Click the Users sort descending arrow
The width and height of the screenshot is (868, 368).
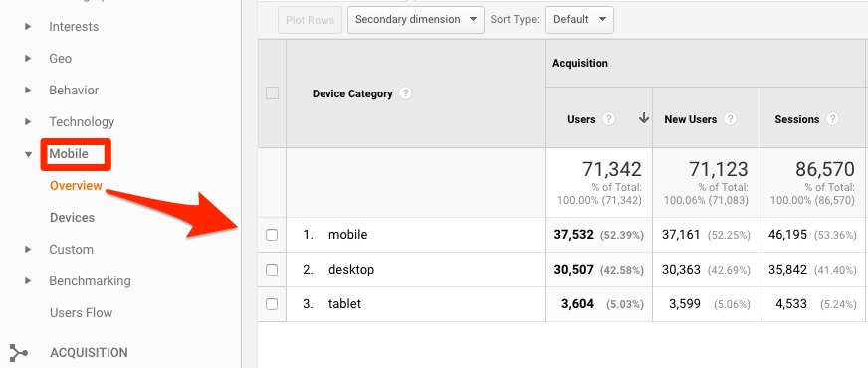pyautogui.click(x=643, y=118)
